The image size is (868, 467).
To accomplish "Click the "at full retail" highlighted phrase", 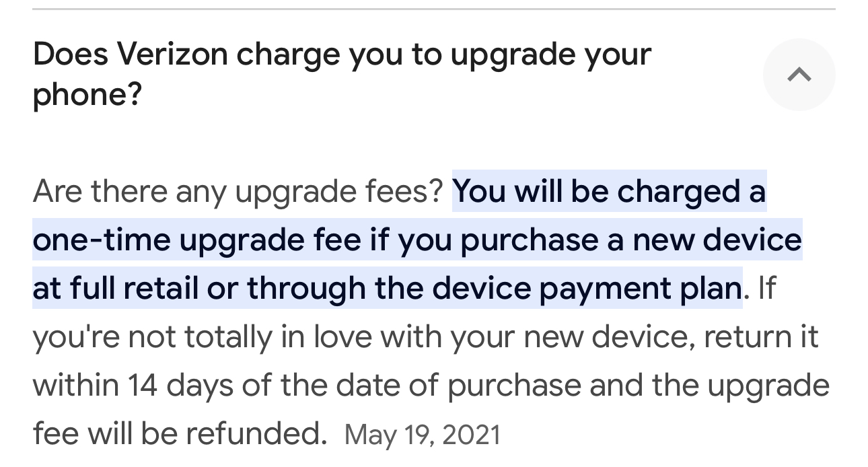I will pyautogui.click(x=115, y=289).
